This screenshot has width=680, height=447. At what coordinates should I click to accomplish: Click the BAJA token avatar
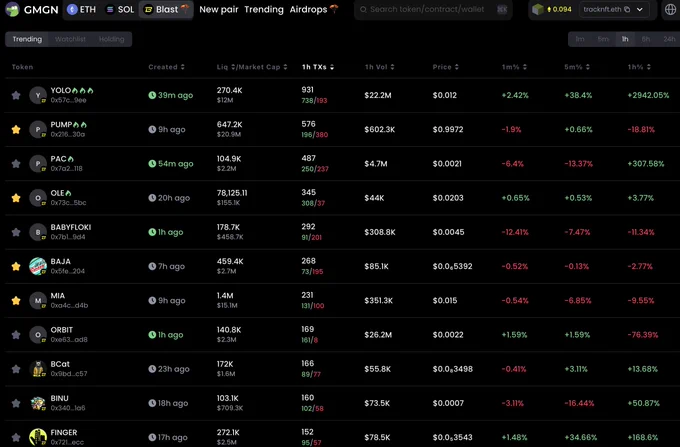pos(38,266)
